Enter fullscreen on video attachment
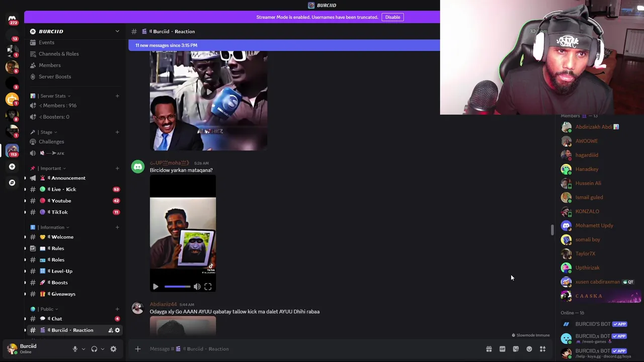The width and height of the screenshot is (644, 362). click(x=208, y=287)
